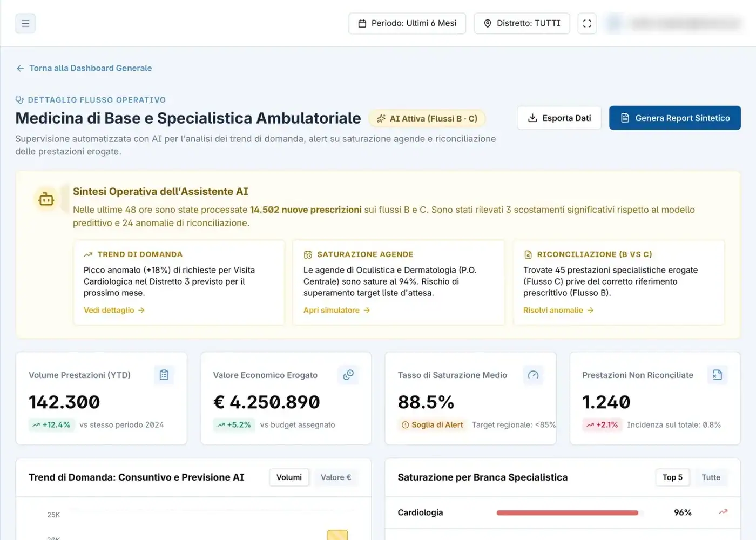Image resolution: width=756 pixels, height=540 pixels.
Task: Click the blurred user profile area
Action: [x=673, y=23]
